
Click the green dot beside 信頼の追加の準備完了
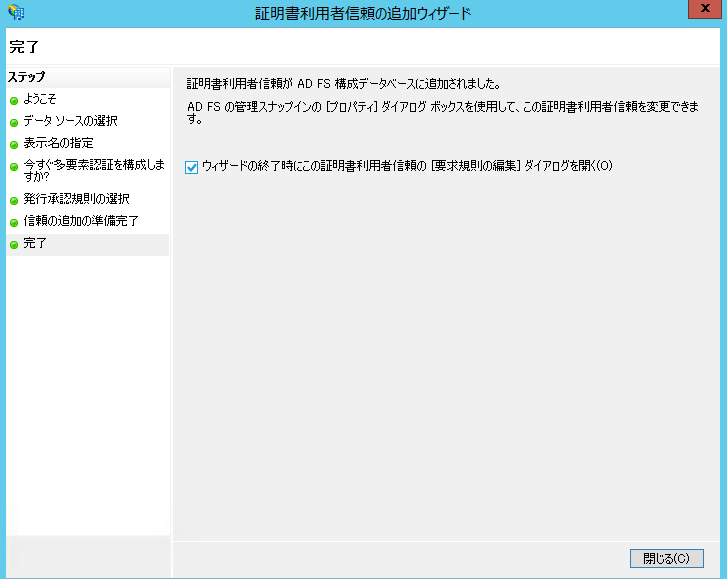pos(14,222)
